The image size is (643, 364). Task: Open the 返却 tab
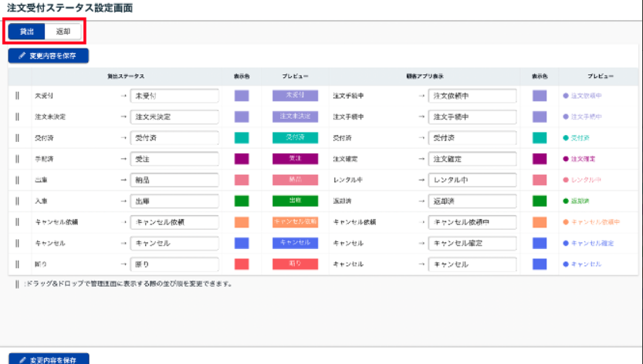pos(63,32)
